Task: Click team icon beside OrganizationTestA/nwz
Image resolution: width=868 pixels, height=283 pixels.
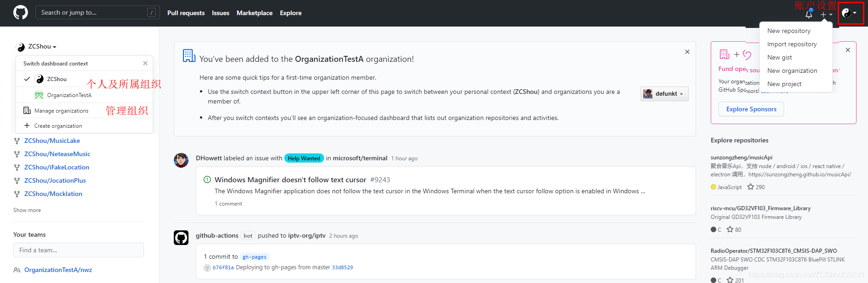Action: (x=17, y=270)
